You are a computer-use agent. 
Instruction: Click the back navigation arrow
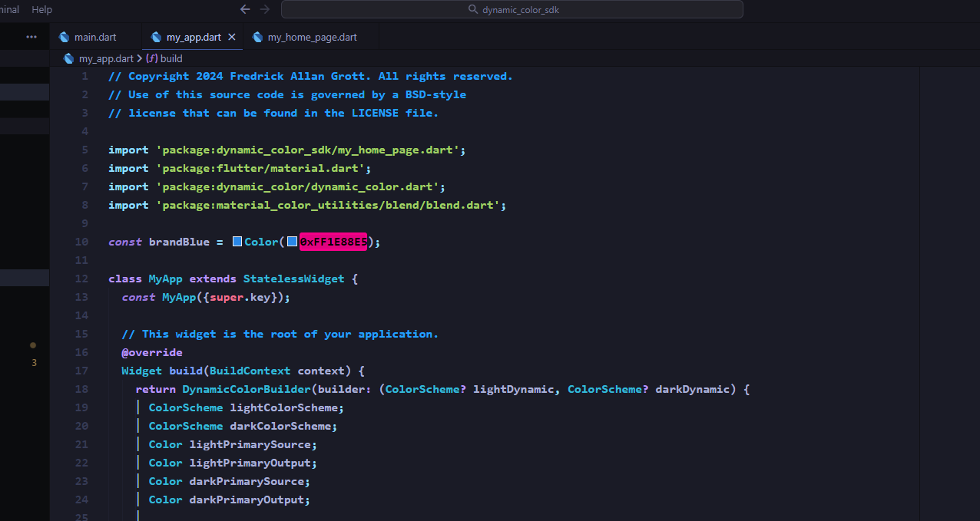coord(245,9)
